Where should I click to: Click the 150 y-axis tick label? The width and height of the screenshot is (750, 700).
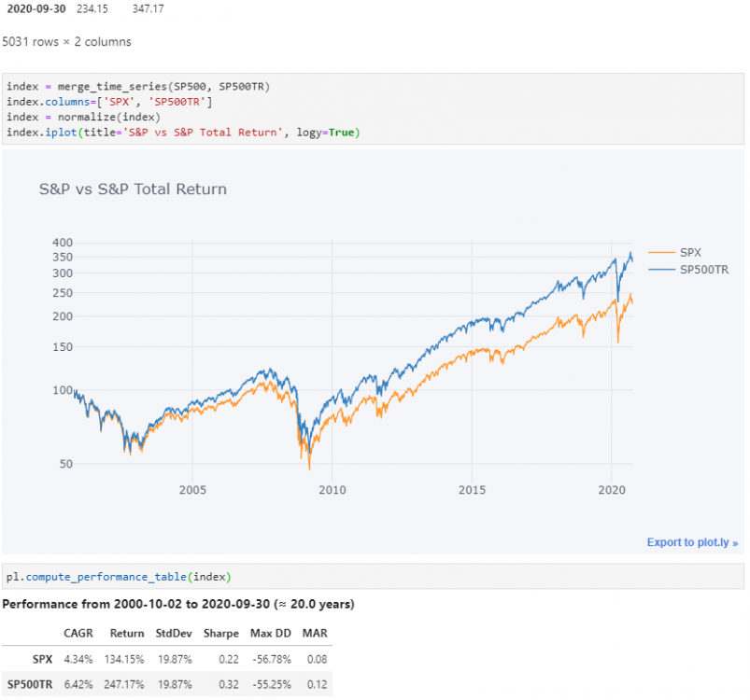[x=63, y=347]
